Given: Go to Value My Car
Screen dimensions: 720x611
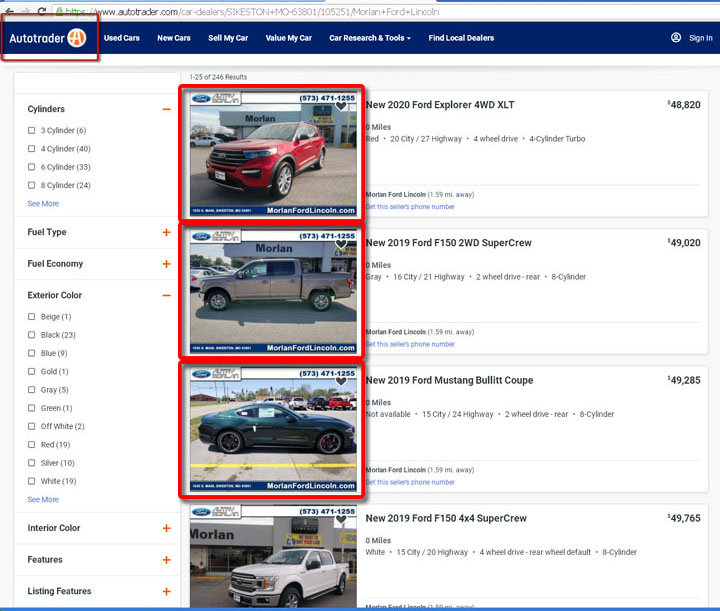Looking at the screenshot, I should pyautogui.click(x=288, y=38).
